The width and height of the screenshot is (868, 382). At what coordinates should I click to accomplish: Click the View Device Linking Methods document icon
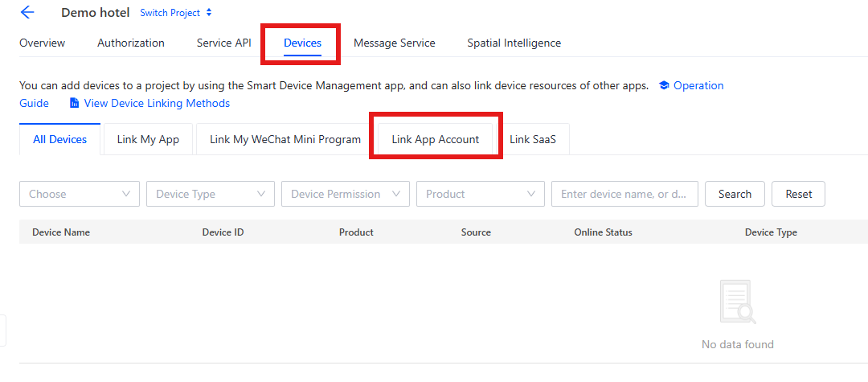74,103
